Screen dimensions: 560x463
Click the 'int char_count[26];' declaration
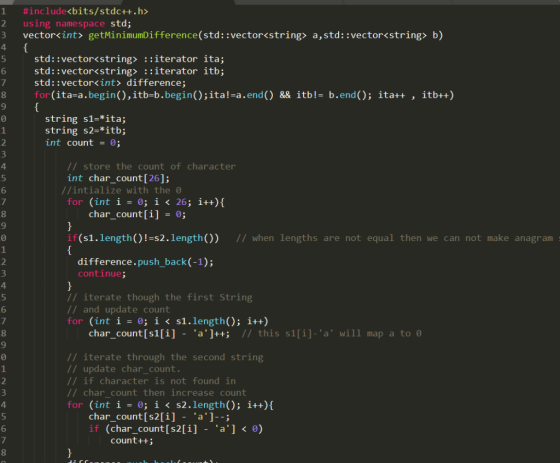(119, 178)
